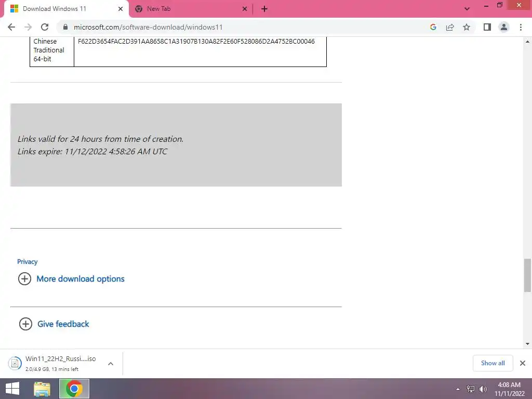Image resolution: width=532 pixels, height=399 pixels.
Task: Open the Privacy link
Action: (27, 262)
